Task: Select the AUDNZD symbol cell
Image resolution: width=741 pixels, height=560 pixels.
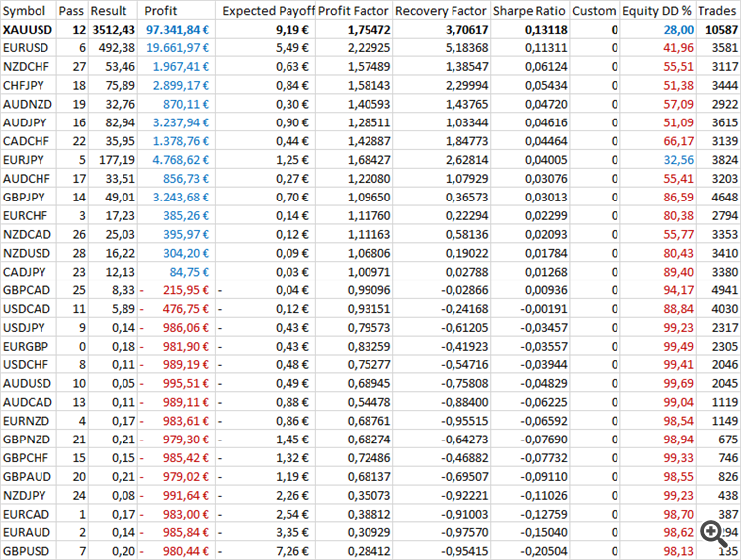Action: [x=28, y=104]
